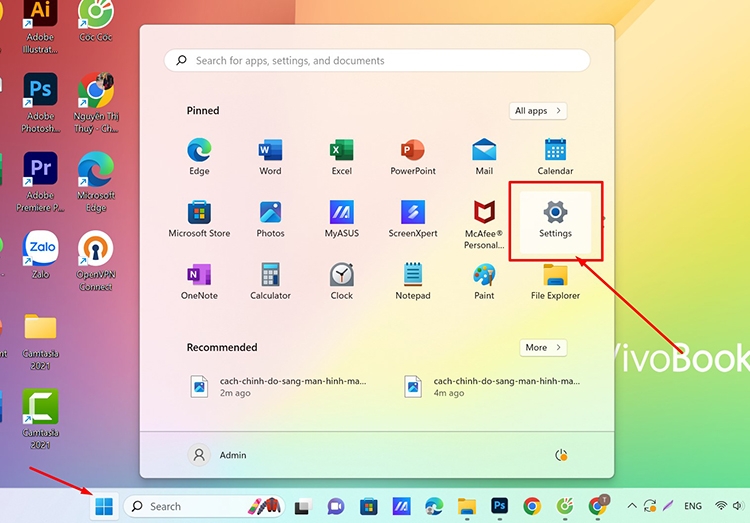Screen dimensions: 750x523
Task: Select the Cốc Cốc desktop shortcut
Action: 96,21
